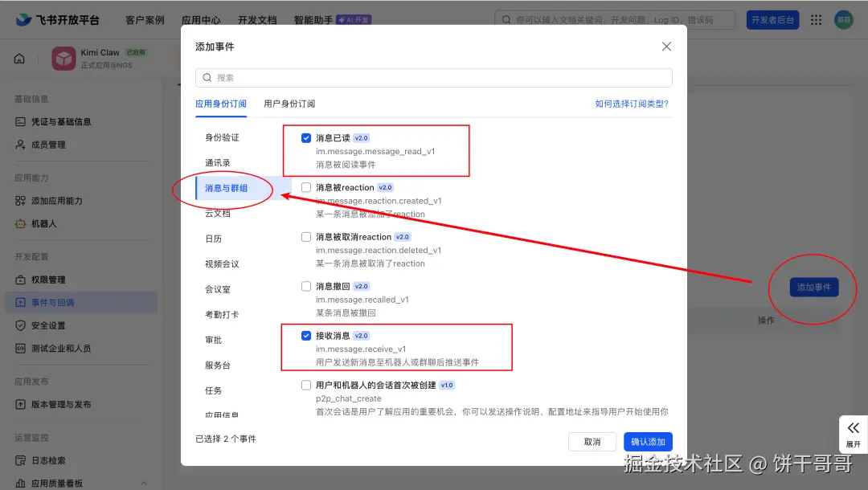Click the 测试企业和人员 icon
868x490 pixels.
click(20, 349)
